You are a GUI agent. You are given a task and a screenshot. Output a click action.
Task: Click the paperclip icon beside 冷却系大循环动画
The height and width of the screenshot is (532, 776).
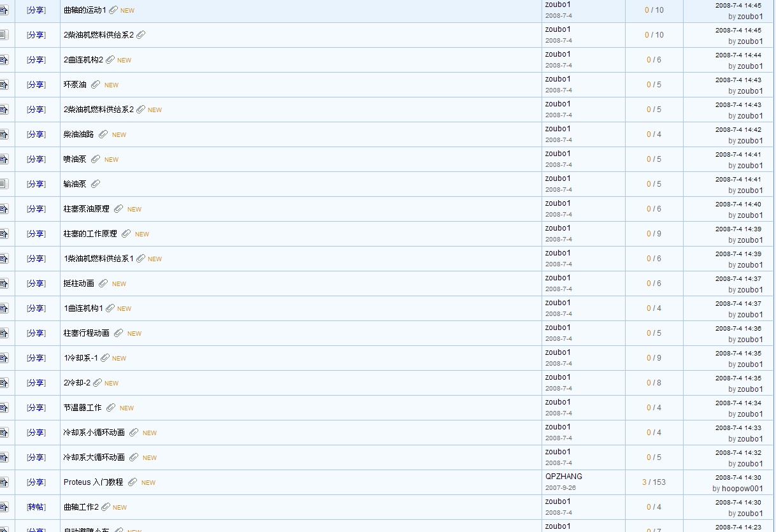click(134, 457)
